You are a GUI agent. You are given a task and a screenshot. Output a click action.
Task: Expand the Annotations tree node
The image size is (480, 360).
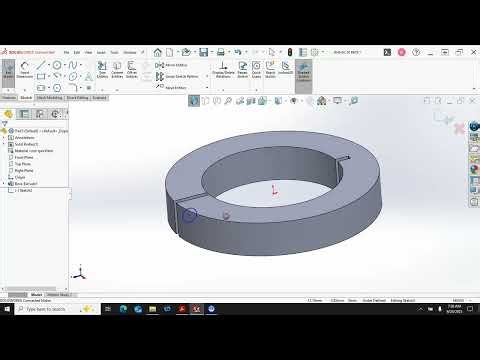[x=4, y=138]
